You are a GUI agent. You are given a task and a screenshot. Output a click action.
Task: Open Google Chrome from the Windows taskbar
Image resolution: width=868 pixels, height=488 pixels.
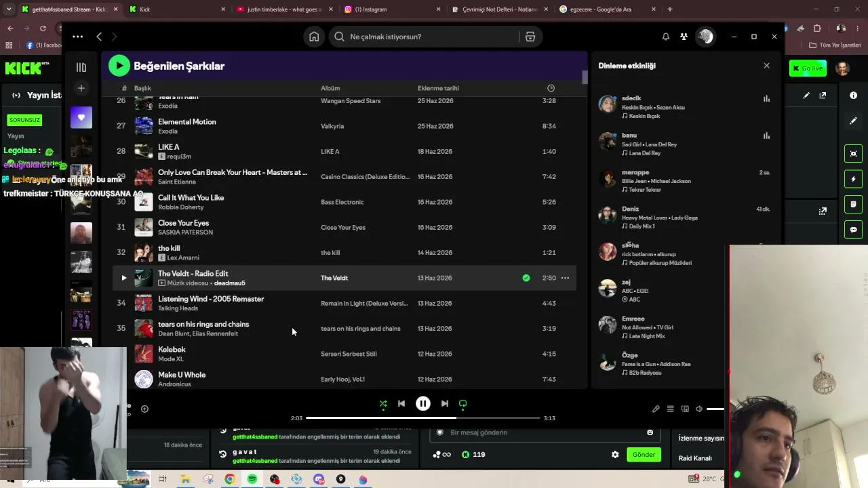coord(230,479)
